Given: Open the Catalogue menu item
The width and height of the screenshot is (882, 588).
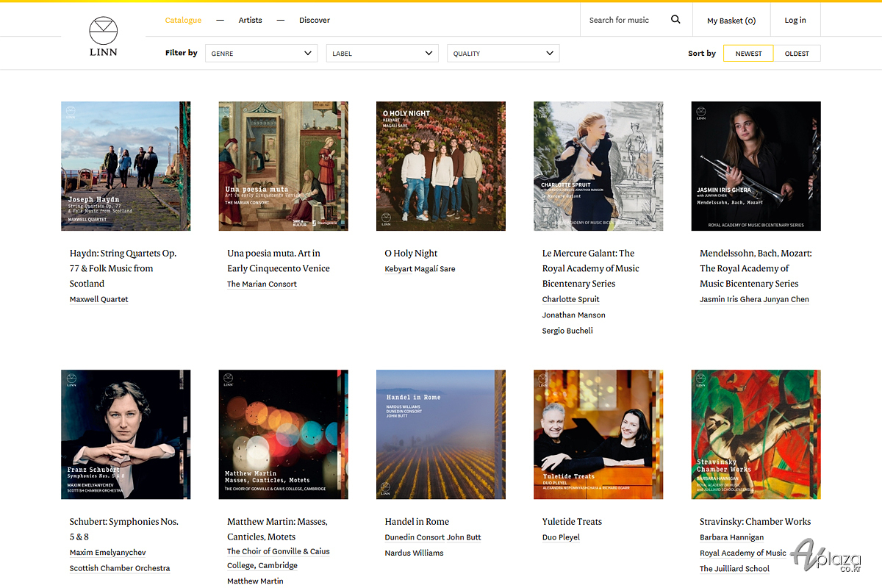Looking at the screenshot, I should (x=183, y=20).
